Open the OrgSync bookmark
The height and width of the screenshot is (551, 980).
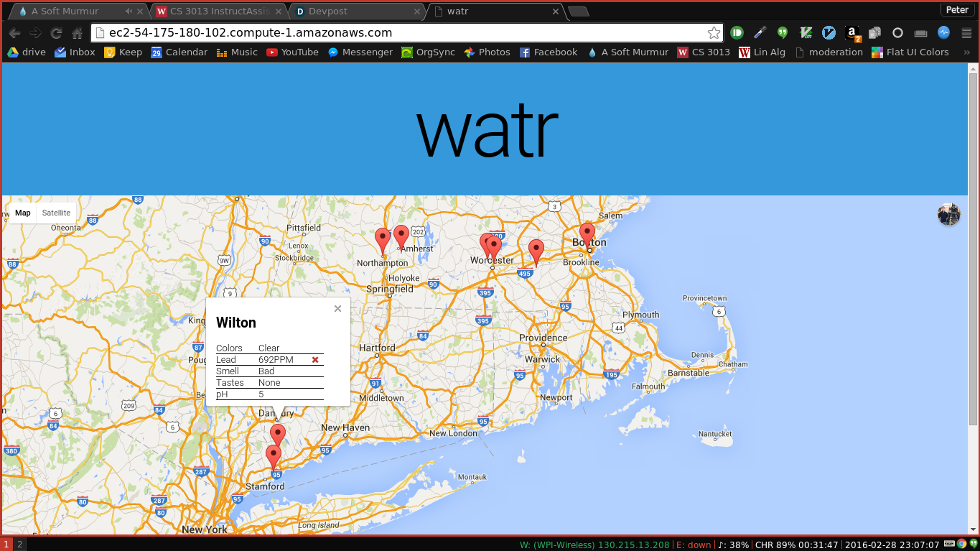[x=428, y=52]
